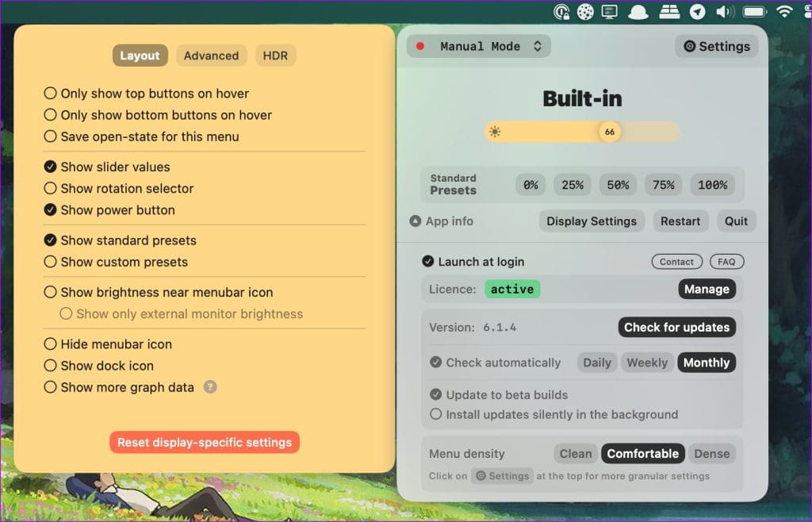Open the hat-shaped menu bar icon
Screen dimensions: 812x522
coord(638,12)
